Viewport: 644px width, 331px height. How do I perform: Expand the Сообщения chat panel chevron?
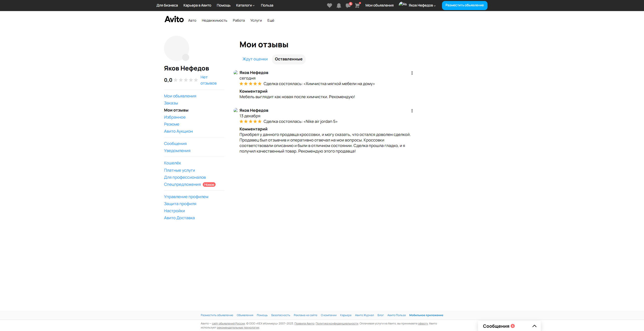(x=534, y=326)
